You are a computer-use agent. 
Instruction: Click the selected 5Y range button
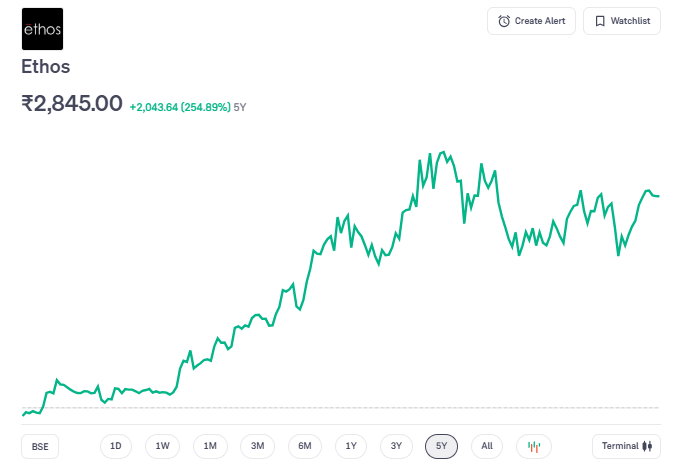click(441, 446)
